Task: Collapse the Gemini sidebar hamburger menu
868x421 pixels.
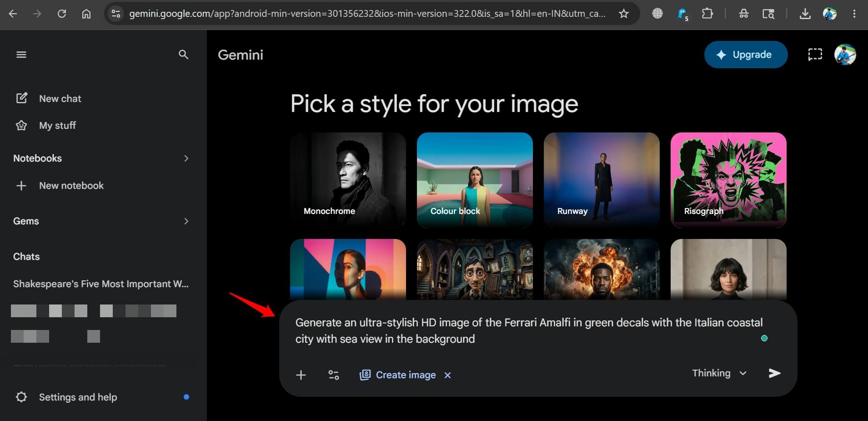Action: (21, 55)
